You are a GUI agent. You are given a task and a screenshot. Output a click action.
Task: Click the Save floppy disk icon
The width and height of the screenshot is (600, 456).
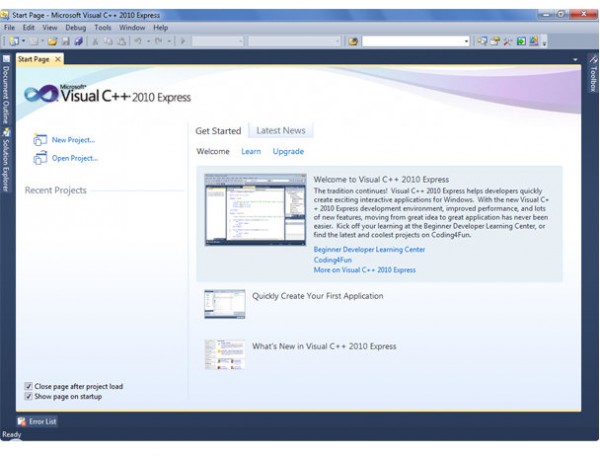(66, 41)
